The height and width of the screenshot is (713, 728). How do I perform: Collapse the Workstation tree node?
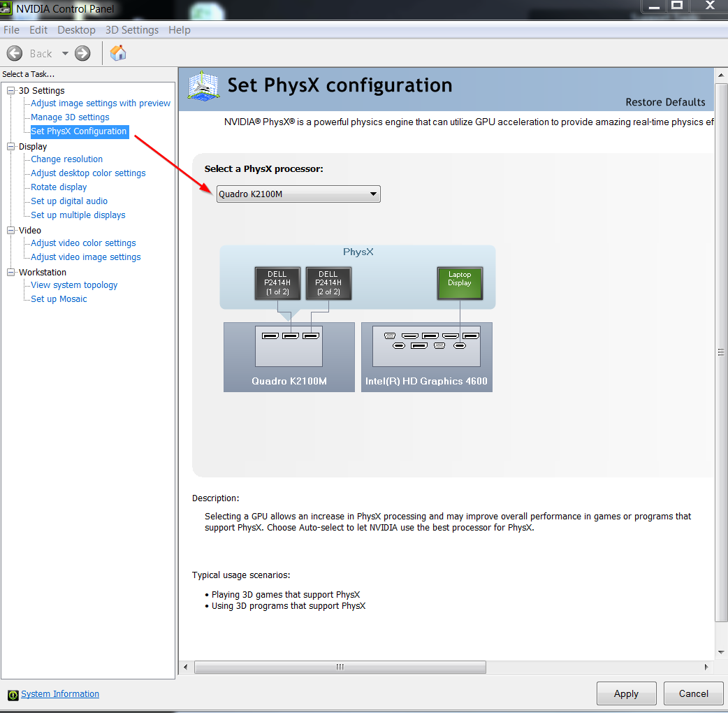click(10, 272)
